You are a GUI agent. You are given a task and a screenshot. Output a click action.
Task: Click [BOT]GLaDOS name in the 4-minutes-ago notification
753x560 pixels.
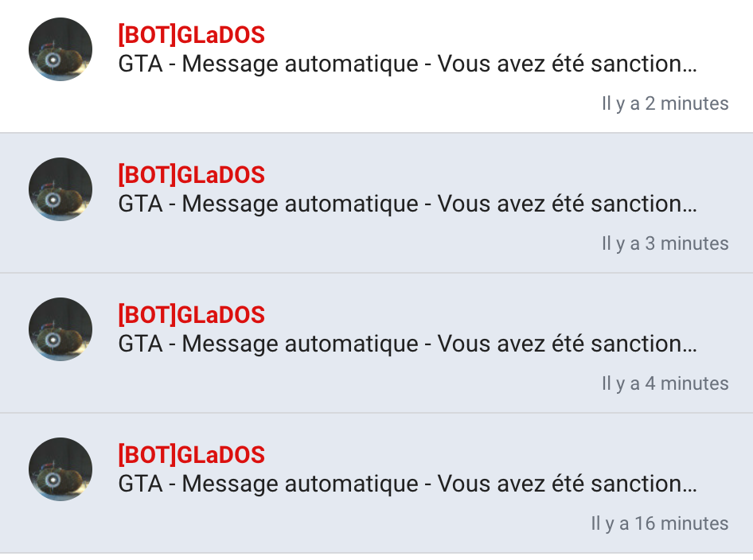click(x=191, y=315)
